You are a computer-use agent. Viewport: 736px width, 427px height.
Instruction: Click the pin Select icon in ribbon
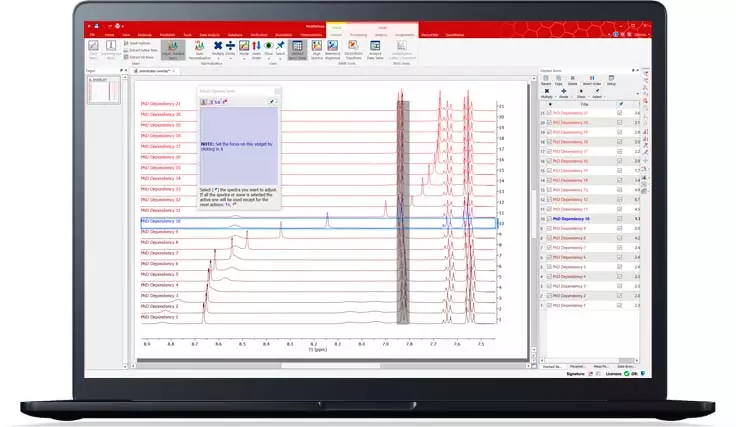click(280, 46)
